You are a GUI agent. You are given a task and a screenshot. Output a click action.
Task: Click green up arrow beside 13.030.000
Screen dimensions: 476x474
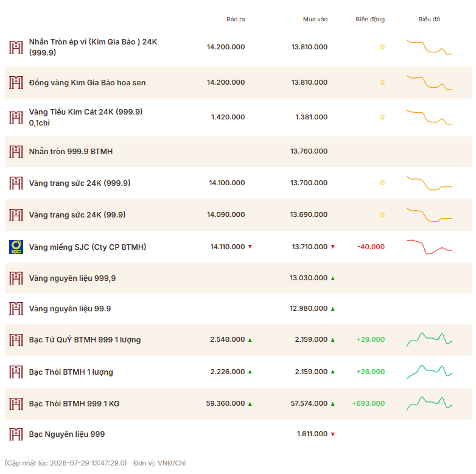(x=333, y=278)
